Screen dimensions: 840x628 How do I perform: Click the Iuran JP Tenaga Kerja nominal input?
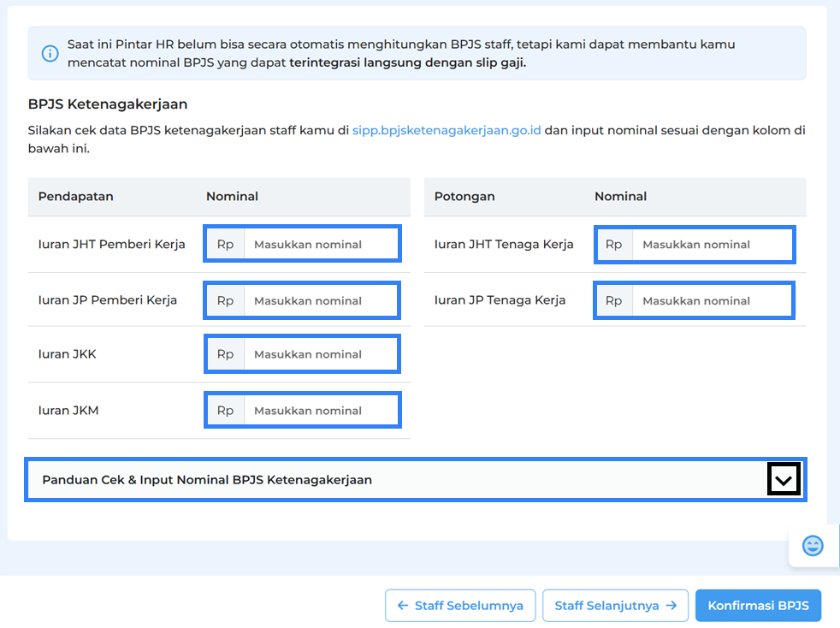(712, 301)
